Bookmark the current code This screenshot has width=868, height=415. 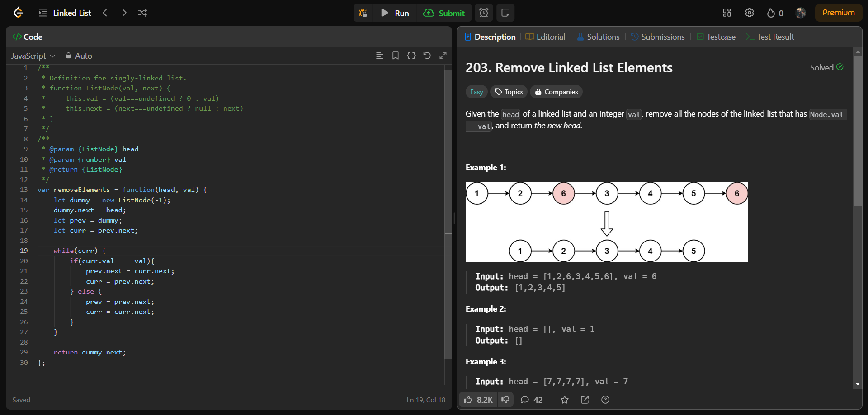click(x=396, y=56)
